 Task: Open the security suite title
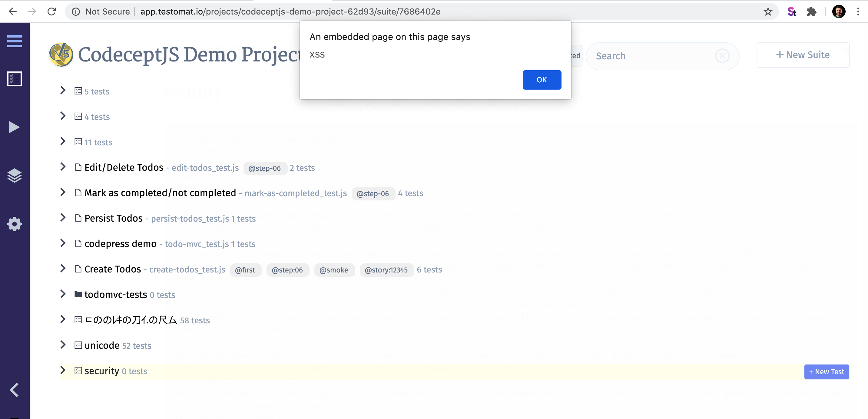pos(102,371)
